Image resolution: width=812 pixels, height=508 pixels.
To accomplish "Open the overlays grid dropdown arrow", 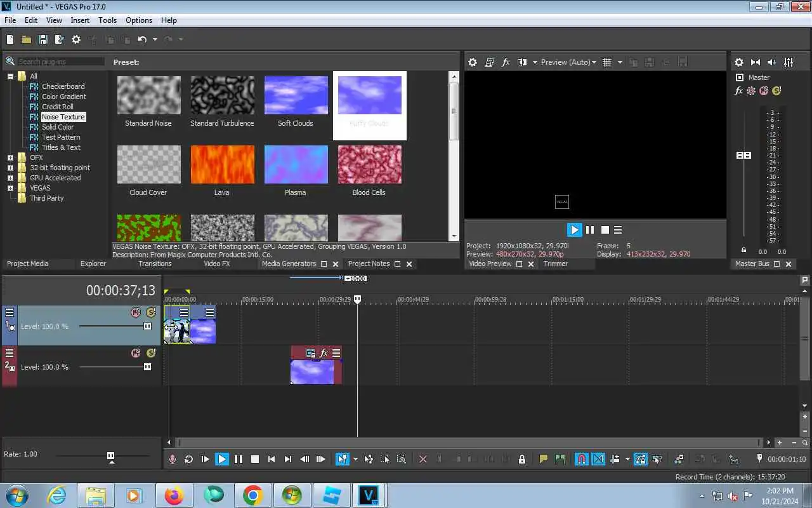I will [620, 62].
